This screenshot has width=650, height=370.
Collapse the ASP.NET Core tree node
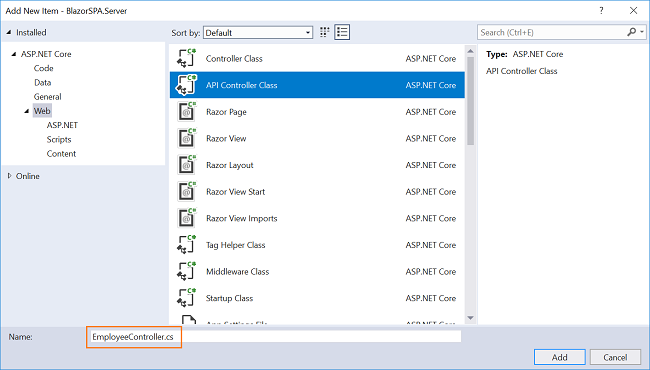click(14, 54)
